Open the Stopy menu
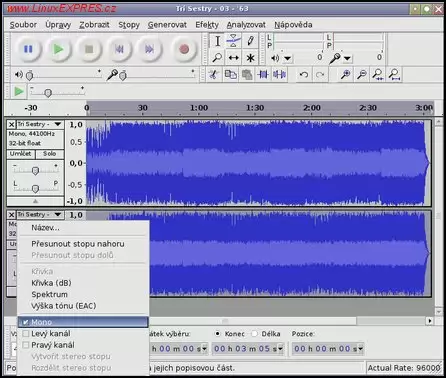Screen dimensions: 446x378 pyautogui.click(x=129, y=25)
